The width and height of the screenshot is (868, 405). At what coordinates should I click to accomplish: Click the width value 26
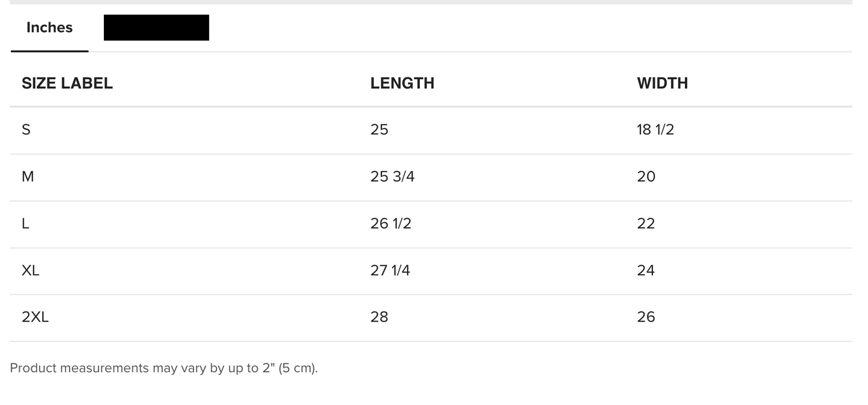coord(646,317)
